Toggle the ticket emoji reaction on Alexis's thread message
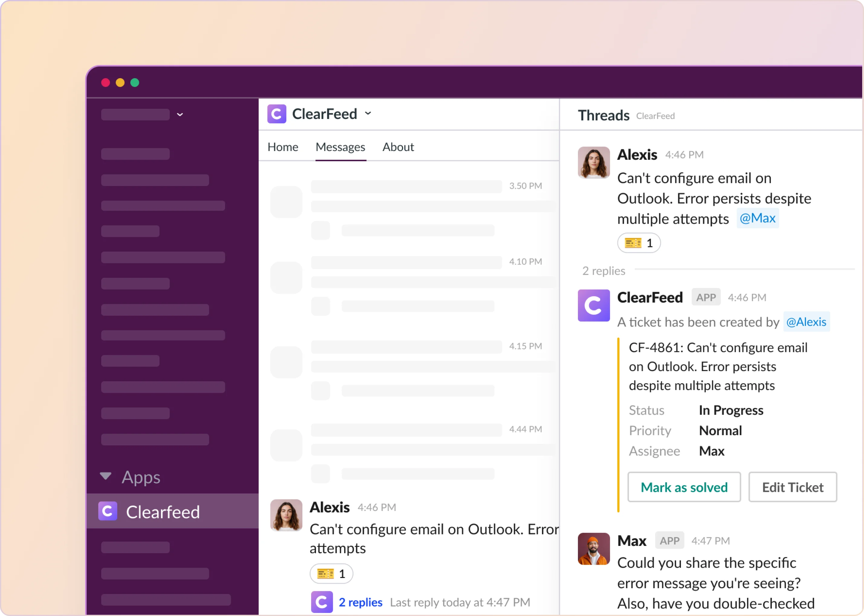 tap(639, 243)
